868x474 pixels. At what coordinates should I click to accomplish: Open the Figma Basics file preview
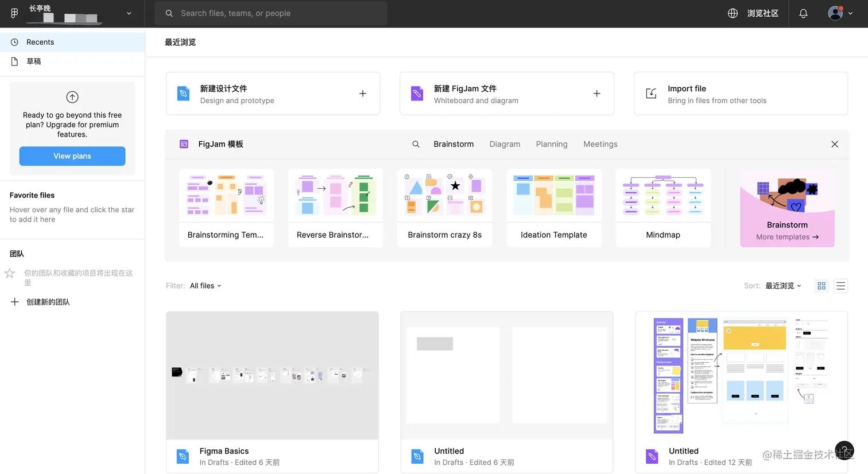pos(272,375)
